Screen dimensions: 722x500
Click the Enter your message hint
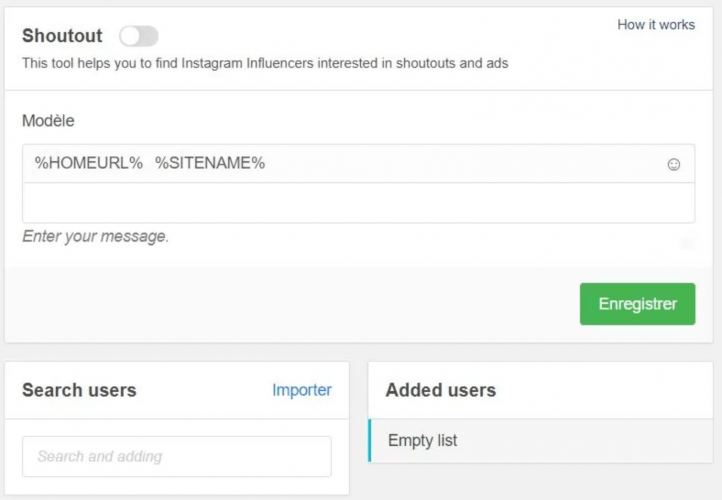(96, 237)
